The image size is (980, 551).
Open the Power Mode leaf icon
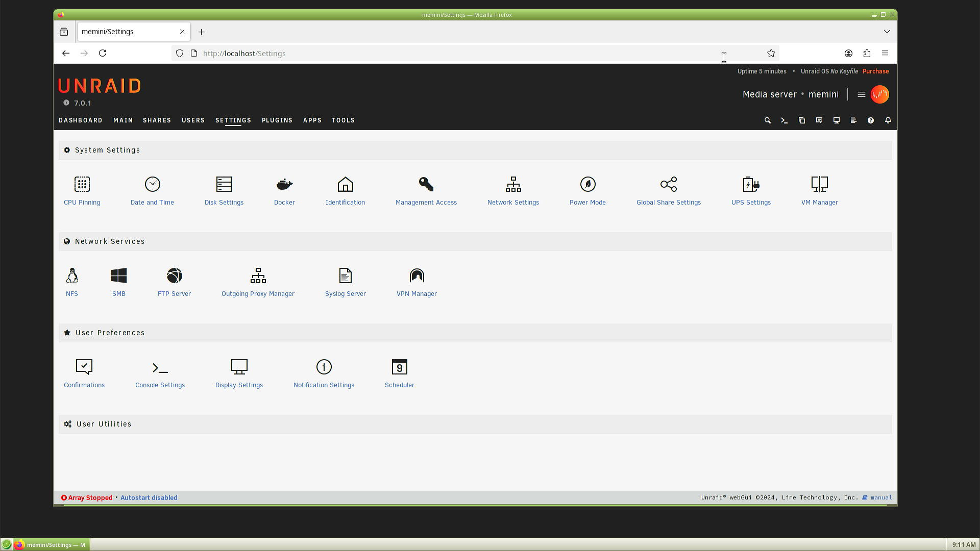pos(587,184)
